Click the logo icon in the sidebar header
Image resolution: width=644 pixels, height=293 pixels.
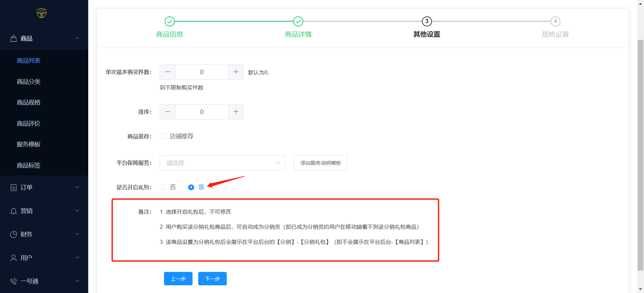(x=41, y=13)
